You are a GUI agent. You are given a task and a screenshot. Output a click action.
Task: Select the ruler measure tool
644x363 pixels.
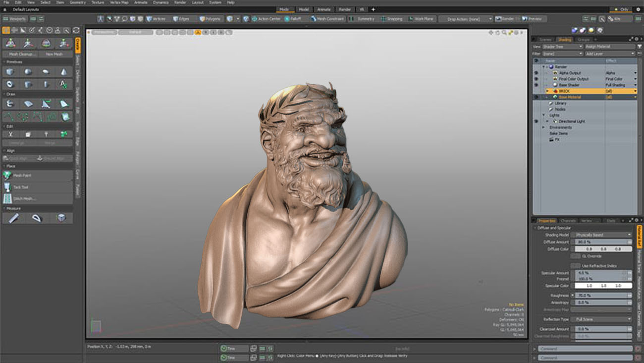pyautogui.click(x=13, y=218)
